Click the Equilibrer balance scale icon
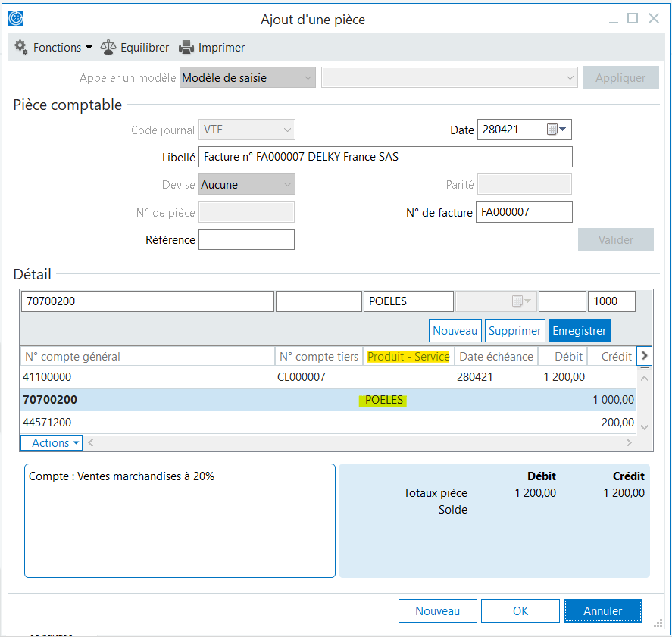The height and width of the screenshot is (637, 672). point(109,47)
